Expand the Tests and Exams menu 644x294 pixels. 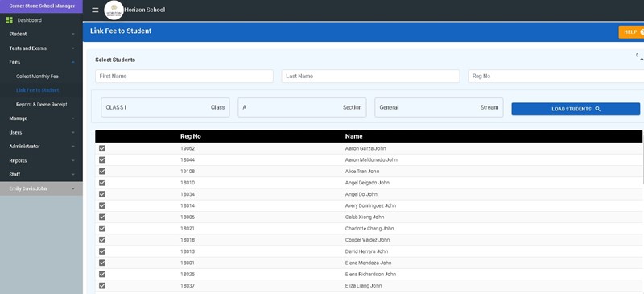click(41, 48)
